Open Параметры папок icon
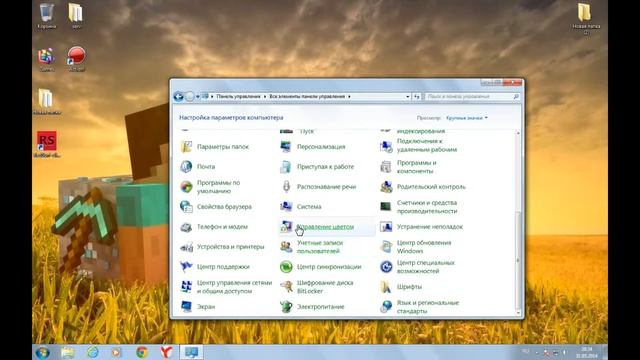 coord(186,147)
